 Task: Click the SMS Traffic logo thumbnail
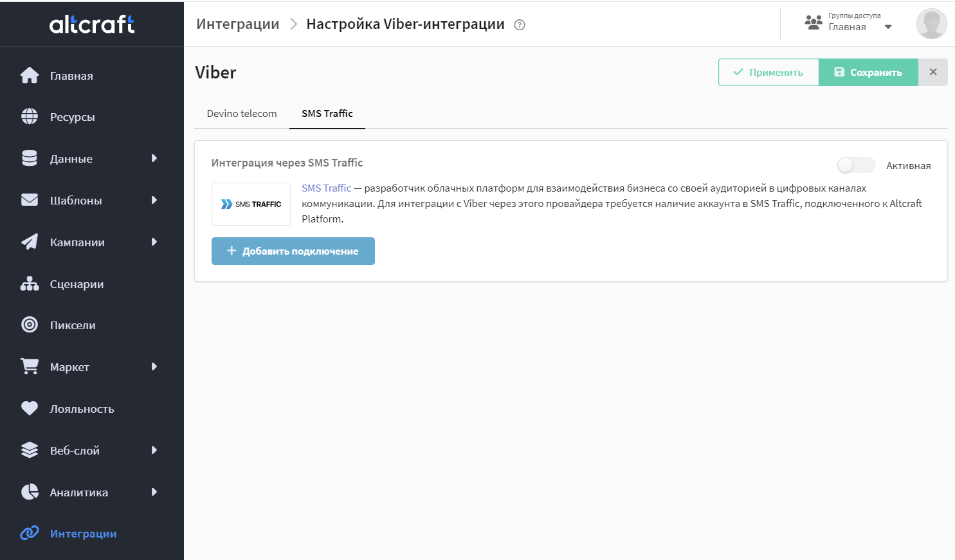tap(251, 204)
